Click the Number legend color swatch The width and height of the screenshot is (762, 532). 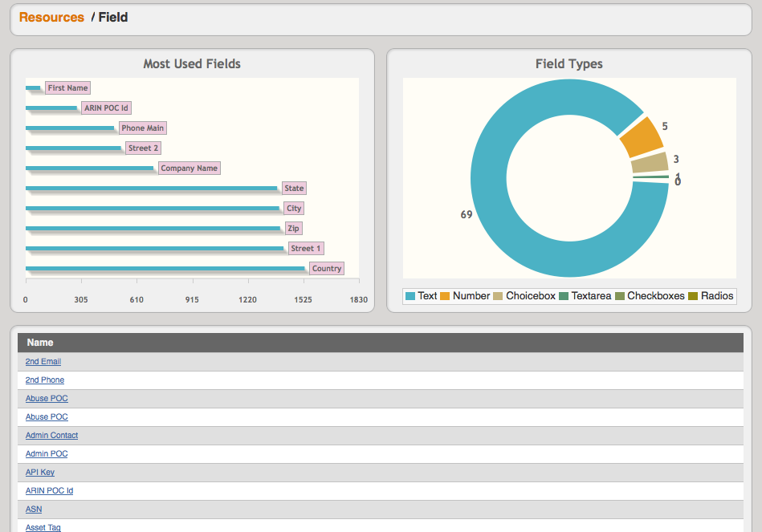pyautogui.click(x=445, y=296)
